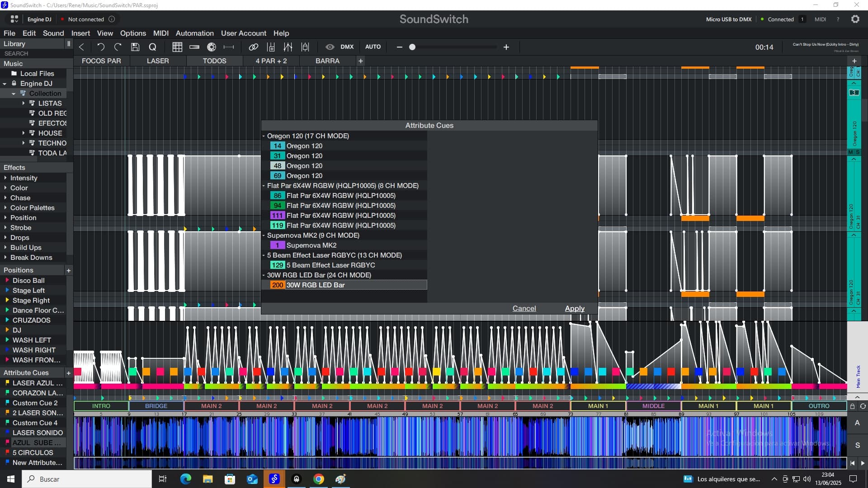
Task: Collapse the Flat Par 6X4W RGBW group
Action: click(264, 186)
